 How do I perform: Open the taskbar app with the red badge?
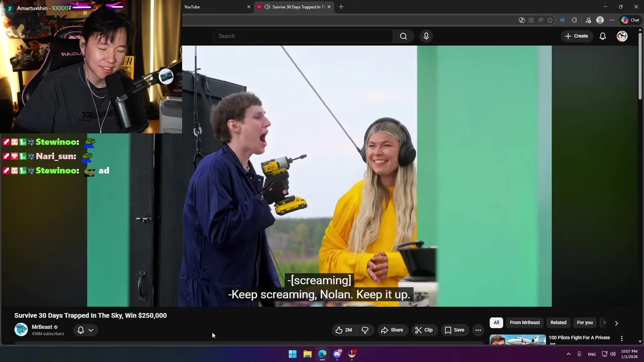352,354
